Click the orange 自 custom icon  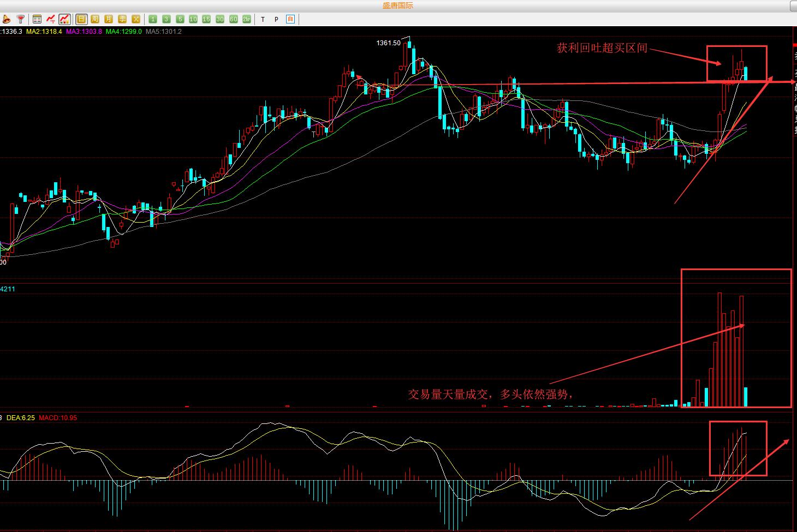coord(290,19)
